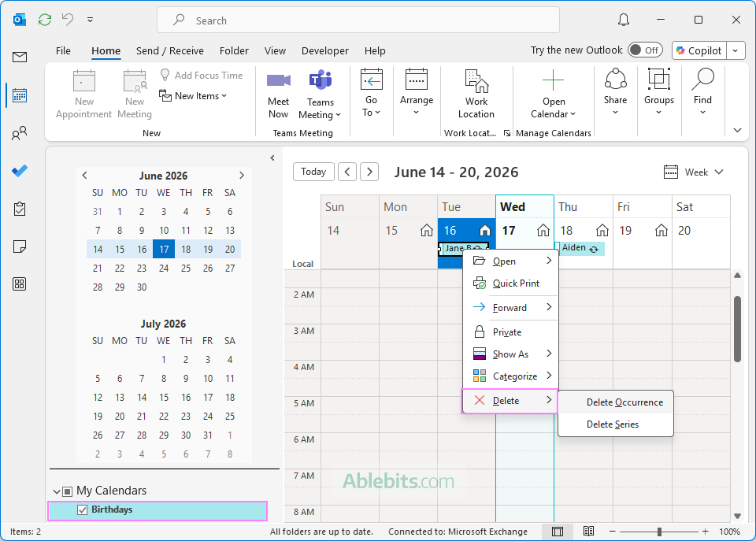Open the Aiden birthday event
The height and width of the screenshot is (541, 756).
580,248
